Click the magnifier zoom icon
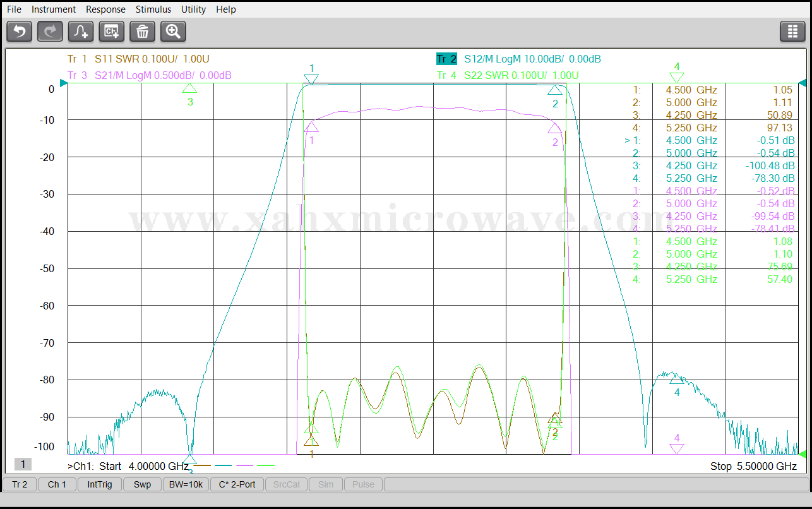Viewport: 812px width, 509px height. [x=173, y=31]
